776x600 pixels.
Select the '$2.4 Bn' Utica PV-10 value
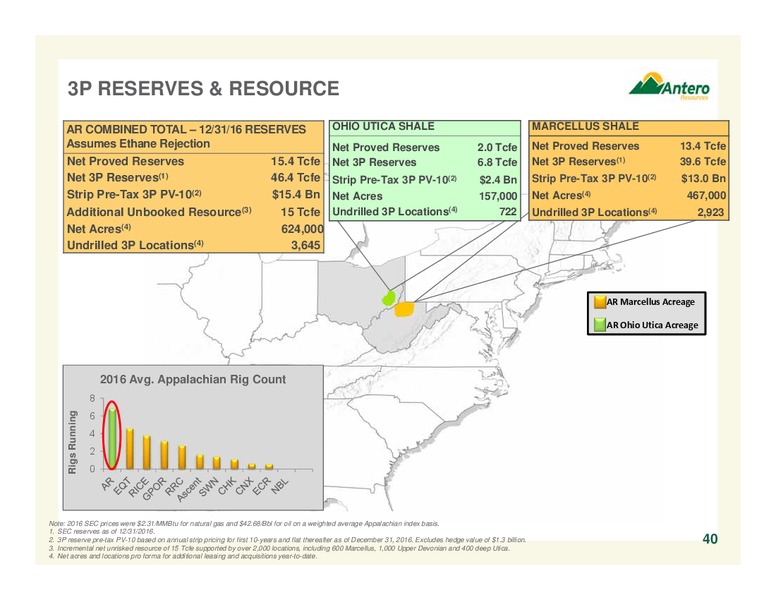coord(498,180)
